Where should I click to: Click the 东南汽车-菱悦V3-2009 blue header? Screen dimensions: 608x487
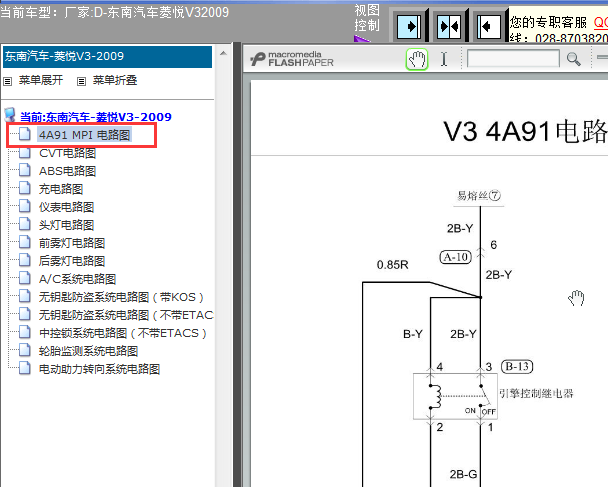point(107,57)
